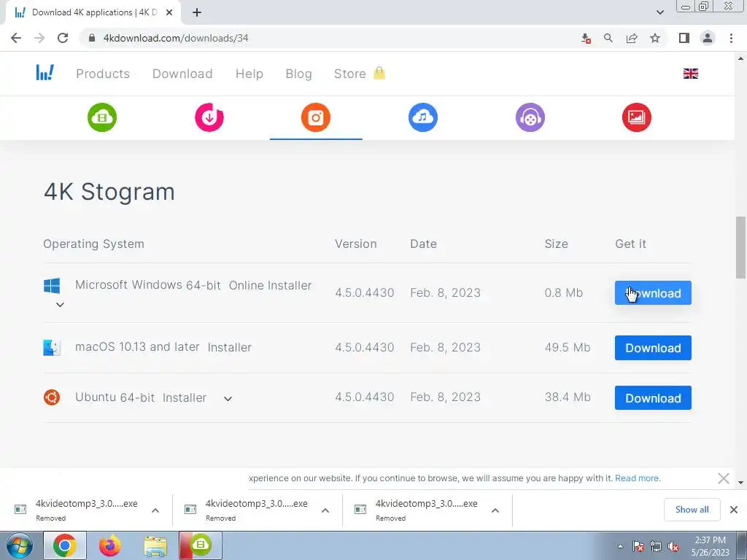Open the red image product icon
Screen dimensions: 747x560
click(x=637, y=117)
